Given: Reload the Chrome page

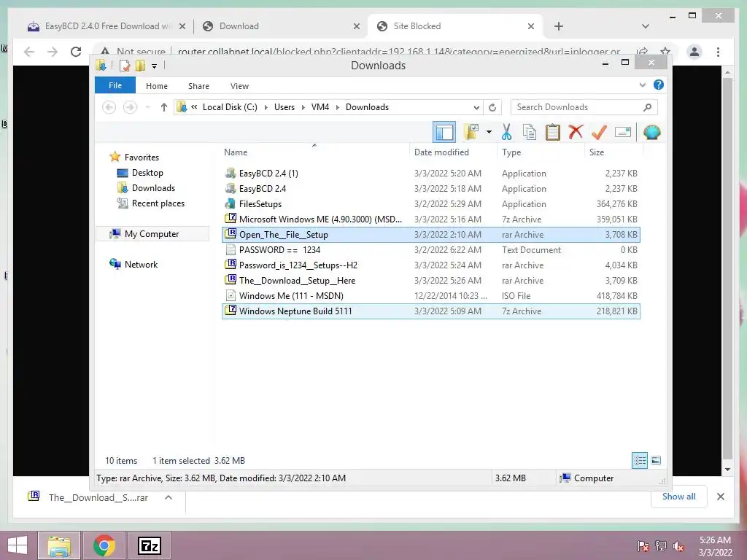Looking at the screenshot, I should [x=76, y=52].
